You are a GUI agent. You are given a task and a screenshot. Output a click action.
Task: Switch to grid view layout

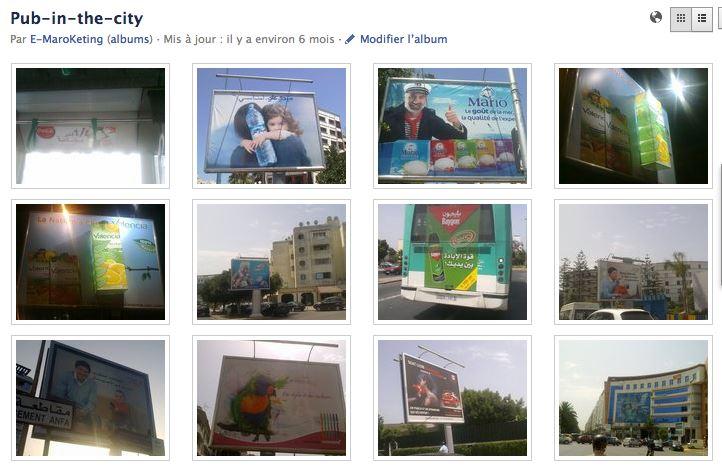pos(681,19)
